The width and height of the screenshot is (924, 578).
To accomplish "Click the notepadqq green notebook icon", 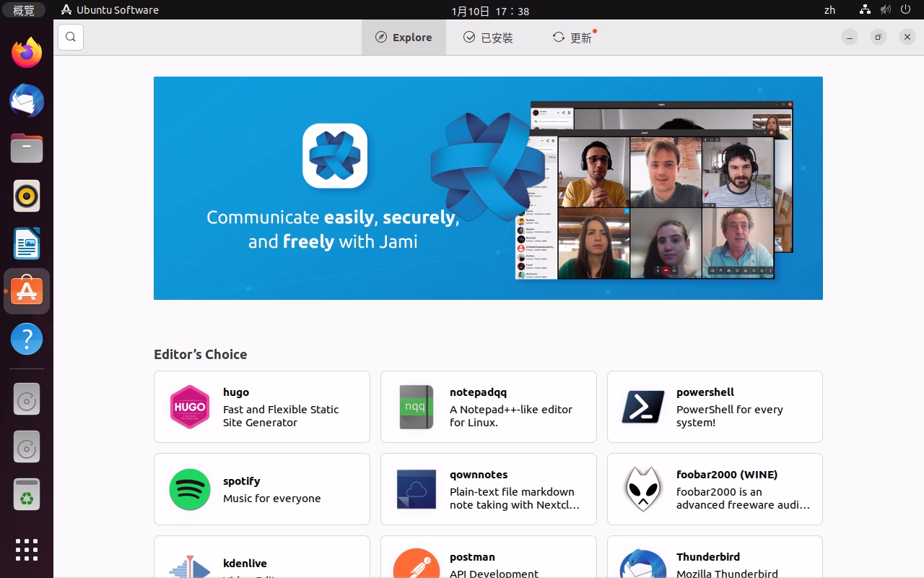I will point(417,407).
